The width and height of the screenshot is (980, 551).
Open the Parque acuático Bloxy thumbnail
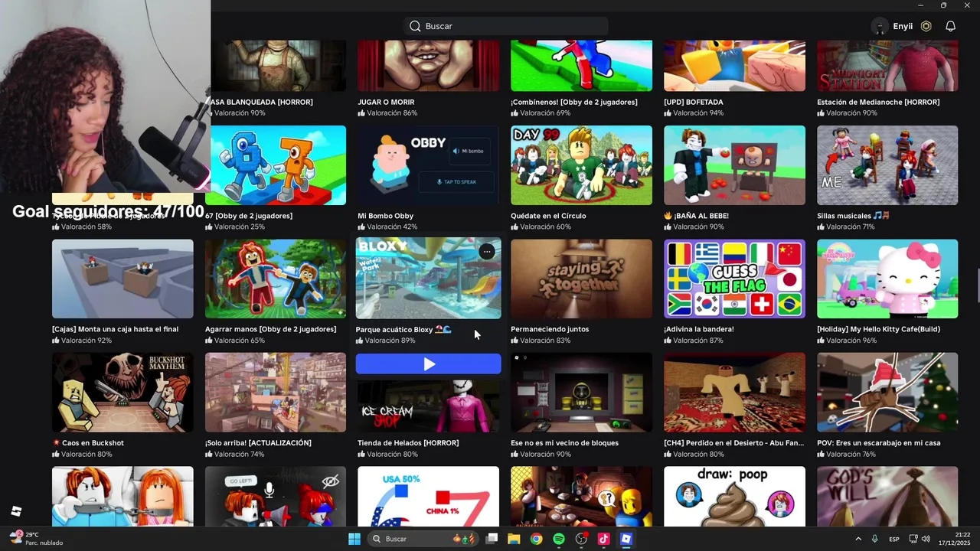(429, 278)
